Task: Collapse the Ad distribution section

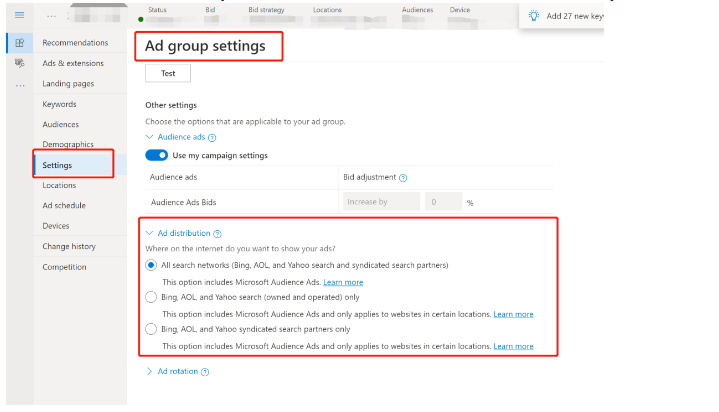Action: [x=150, y=233]
